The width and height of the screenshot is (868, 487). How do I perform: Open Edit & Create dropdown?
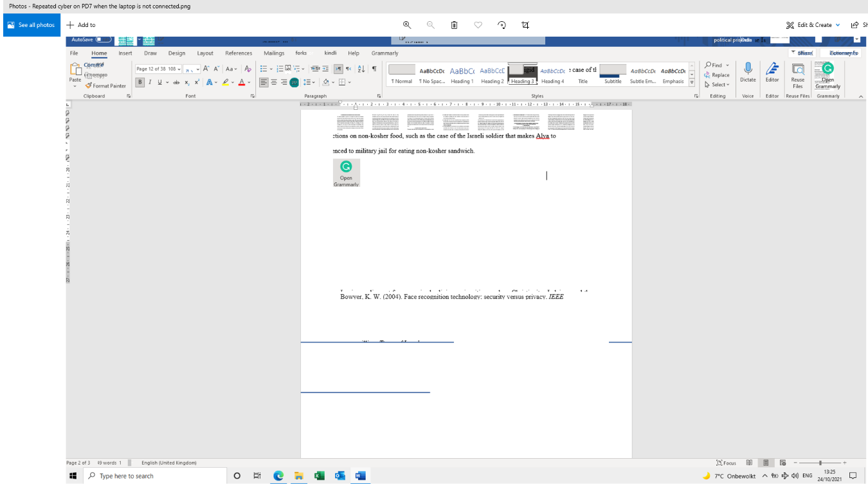pyautogui.click(x=813, y=25)
